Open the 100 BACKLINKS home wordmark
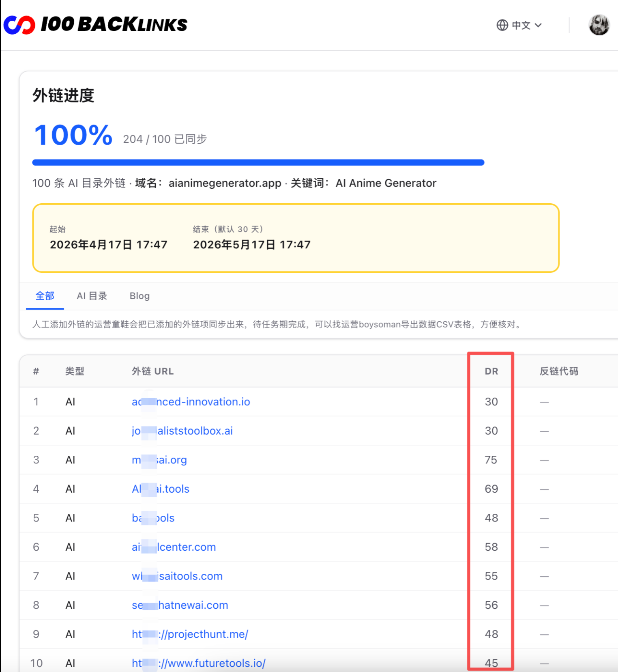This screenshot has height=672, width=618. [x=114, y=24]
